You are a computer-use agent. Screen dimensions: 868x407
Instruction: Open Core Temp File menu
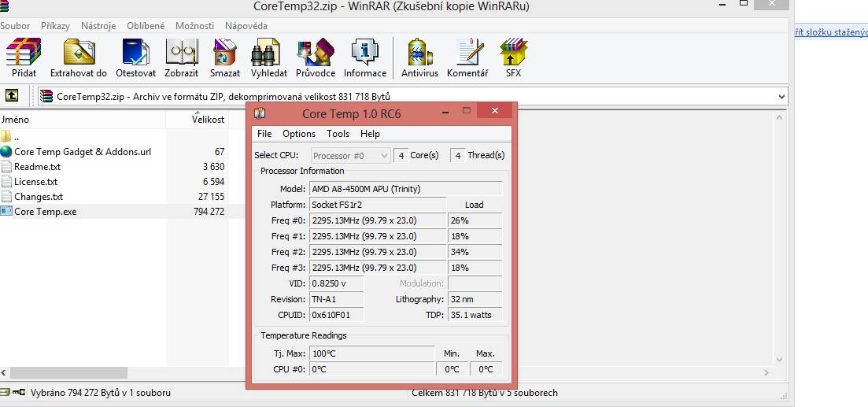[x=264, y=134]
